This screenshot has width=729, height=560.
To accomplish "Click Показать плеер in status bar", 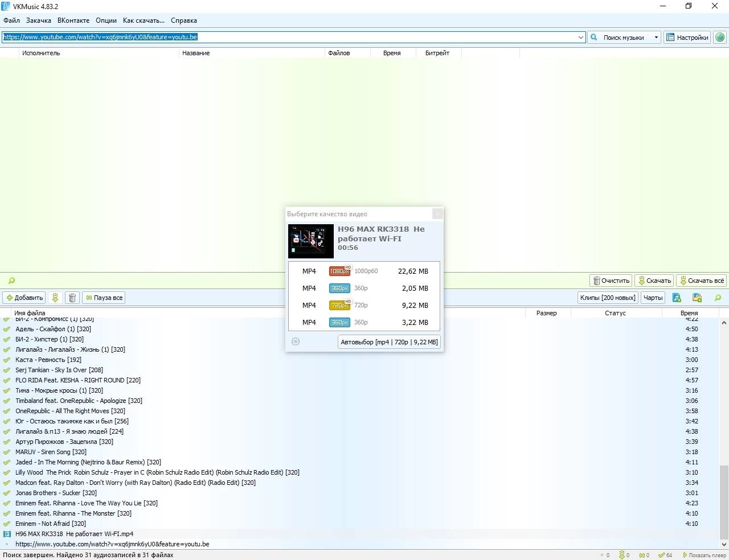I will point(704,555).
